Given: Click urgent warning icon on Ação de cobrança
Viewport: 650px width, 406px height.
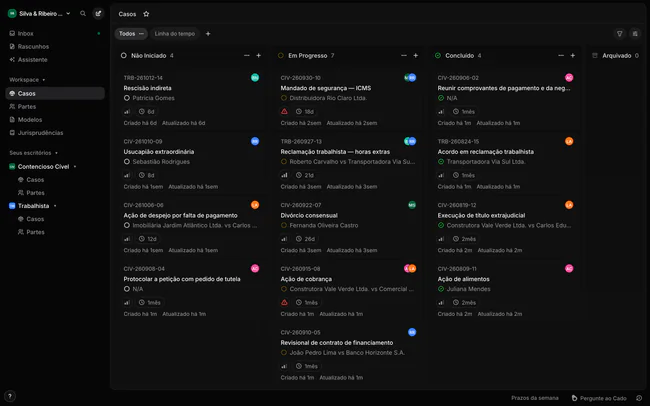Looking at the screenshot, I should tap(284, 303).
